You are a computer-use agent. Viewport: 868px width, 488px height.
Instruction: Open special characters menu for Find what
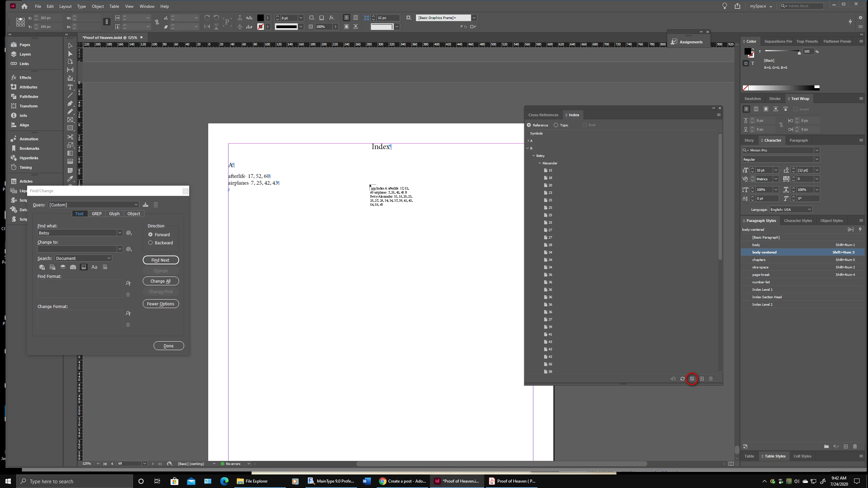pyautogui.click(x=129, y=233)
